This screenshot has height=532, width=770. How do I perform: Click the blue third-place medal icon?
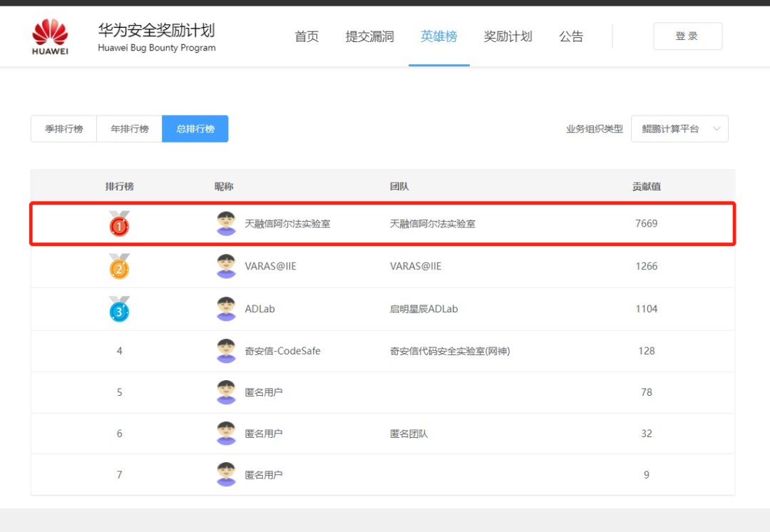click(x=119, y=310)
